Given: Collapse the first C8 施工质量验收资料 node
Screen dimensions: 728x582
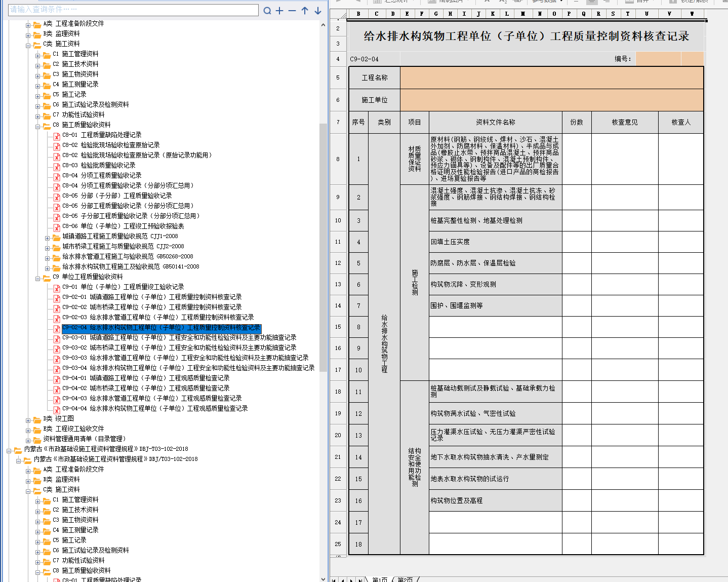Looking at the screenshot, I should (x=38, y=126).
